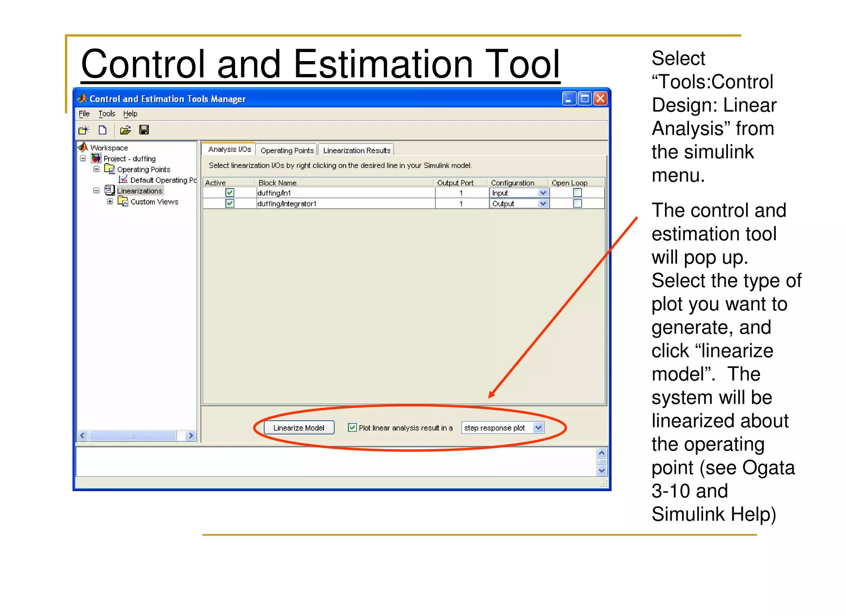Screen dimensions: 846x616
Task: Click the Open Loop column header
Action: pyautogui.click(x=576, y=182)
